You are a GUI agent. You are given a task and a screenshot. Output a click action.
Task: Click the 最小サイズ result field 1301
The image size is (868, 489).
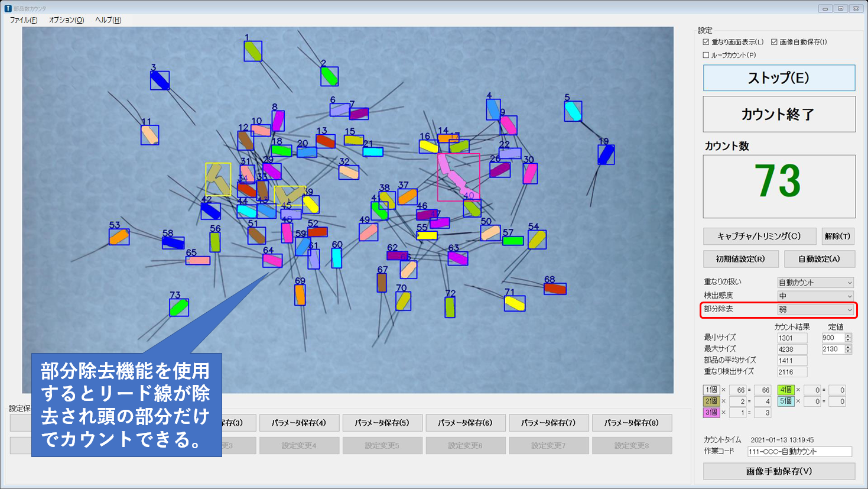click(x=792, y=338)
